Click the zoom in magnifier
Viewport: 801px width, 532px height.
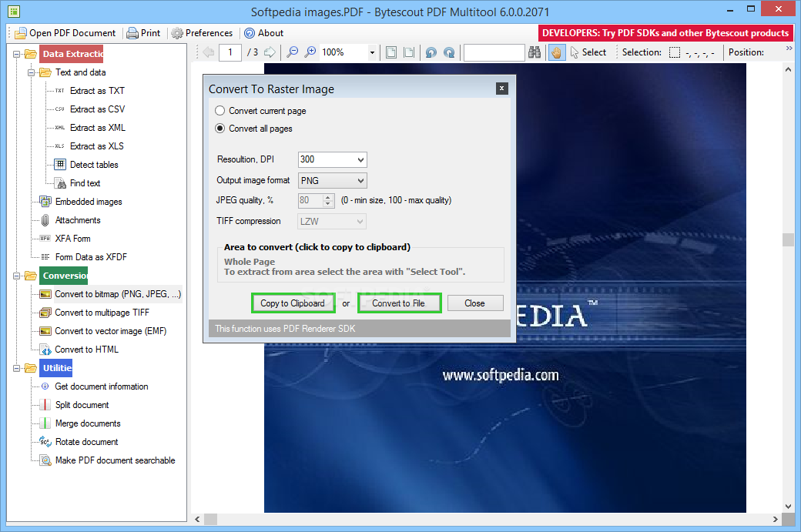click(310, 52)
